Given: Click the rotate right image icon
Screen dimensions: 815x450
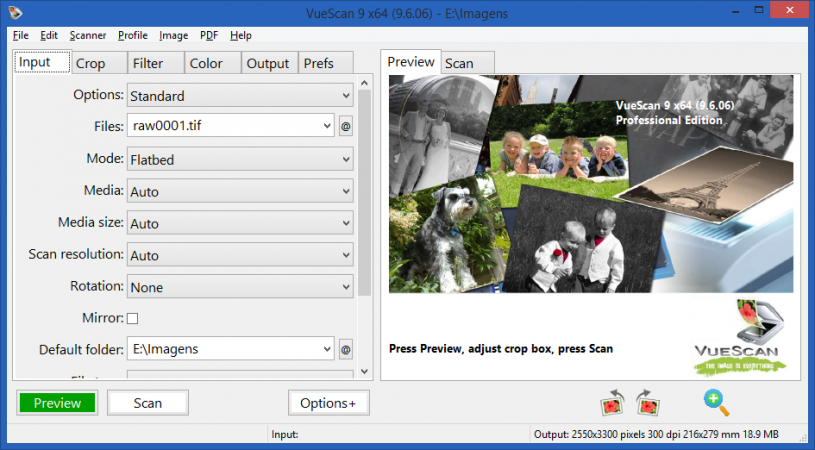Looking at the screenshot, I should click(x=648, y=403).
